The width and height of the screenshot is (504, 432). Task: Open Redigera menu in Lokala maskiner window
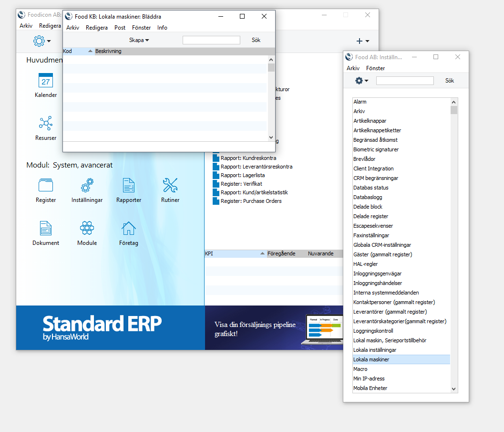[96, 28]
